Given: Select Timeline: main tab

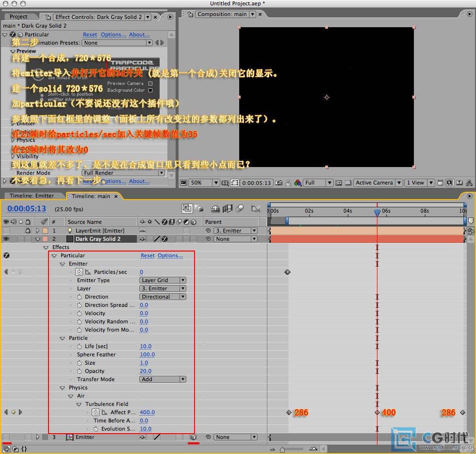Looking at the screenshot, I should 91,196.
